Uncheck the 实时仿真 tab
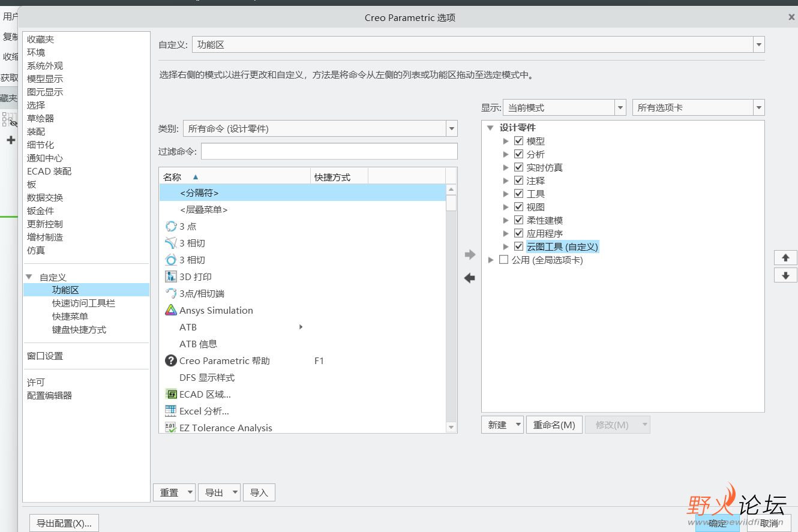Screen dimensions: 798x532 click(519, 167)
